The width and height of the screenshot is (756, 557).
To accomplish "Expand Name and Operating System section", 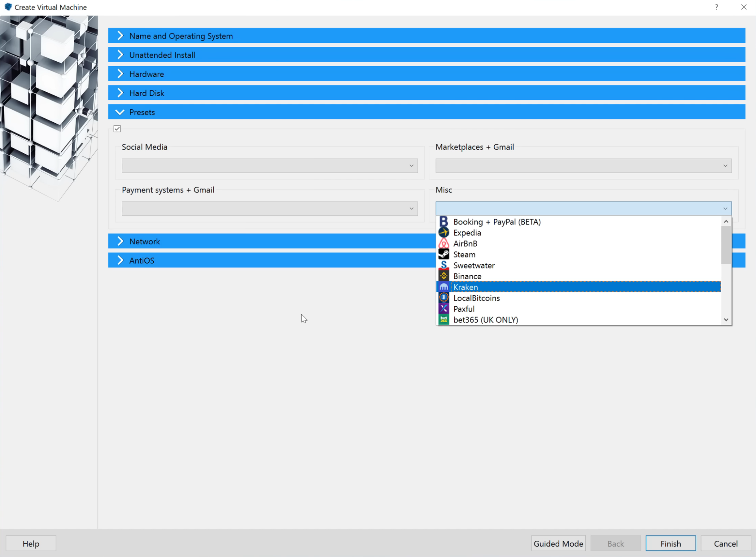I will click(427, 36).
